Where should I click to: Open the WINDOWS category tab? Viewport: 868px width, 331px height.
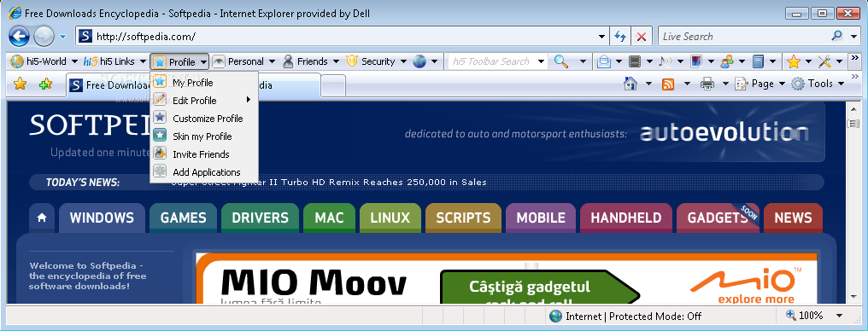(102, 218)
